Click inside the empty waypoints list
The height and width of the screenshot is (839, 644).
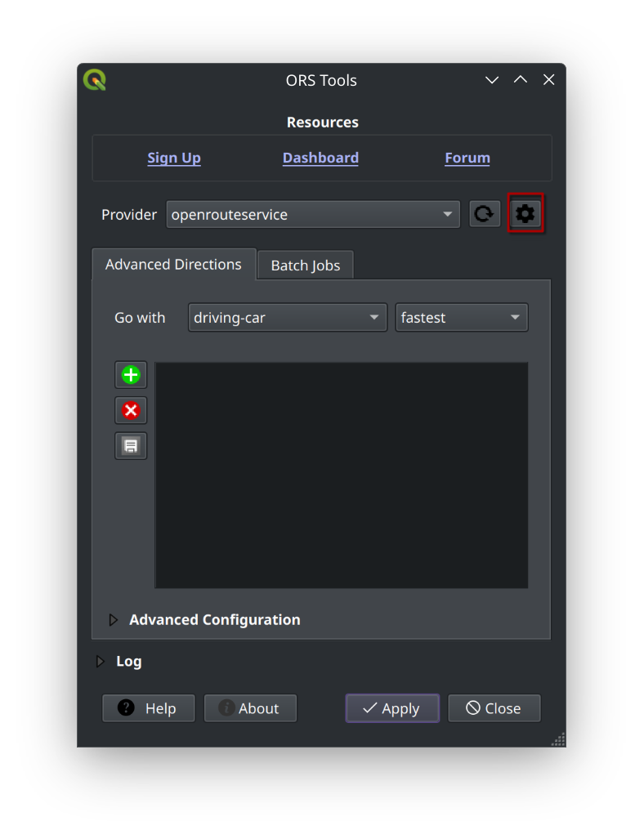(x=342, y=475)
